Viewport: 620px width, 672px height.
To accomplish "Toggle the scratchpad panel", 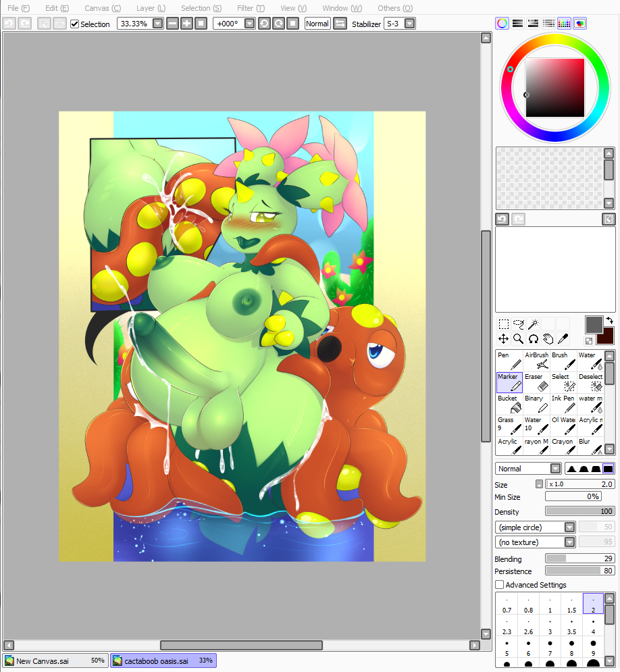I will 579,24.
